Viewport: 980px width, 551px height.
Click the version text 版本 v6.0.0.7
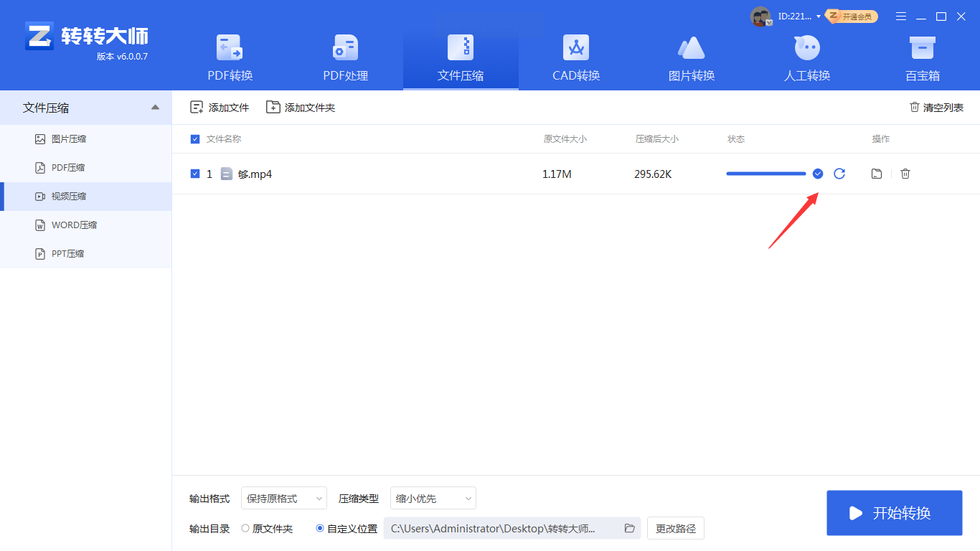pos(122,57)
